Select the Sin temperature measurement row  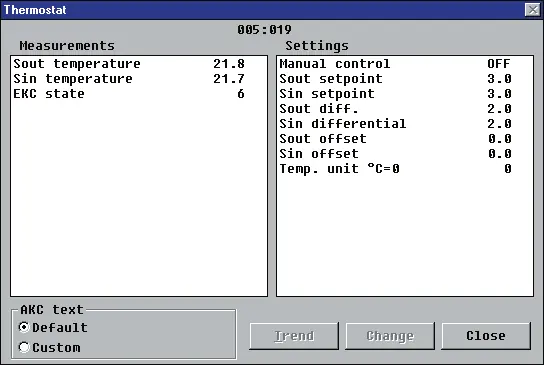click(139, 79)
